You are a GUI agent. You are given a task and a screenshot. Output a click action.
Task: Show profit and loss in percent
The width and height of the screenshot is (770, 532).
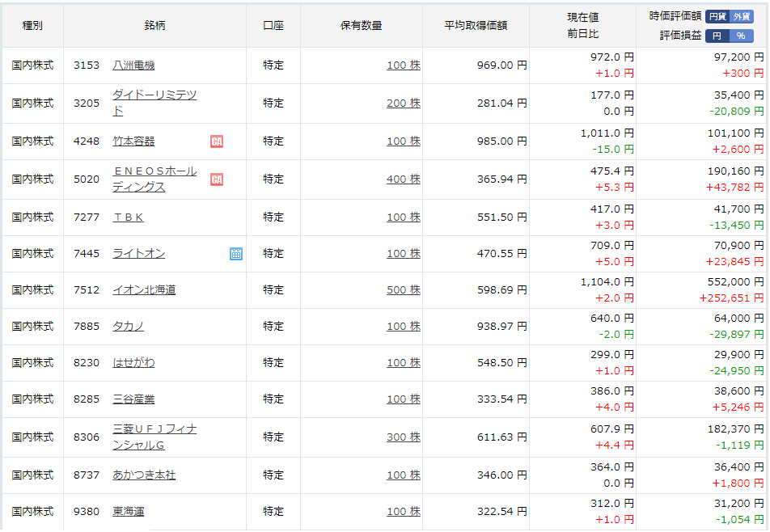(742, 36)
